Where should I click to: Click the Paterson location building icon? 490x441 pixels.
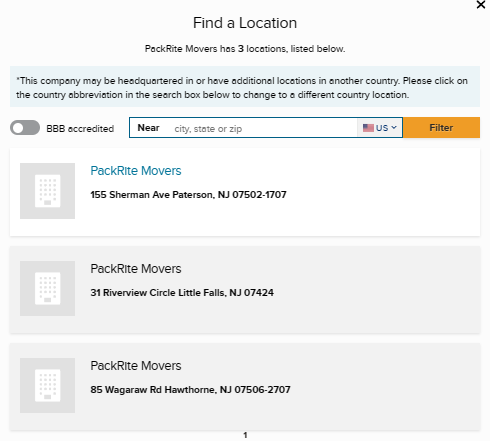point(47,191)
